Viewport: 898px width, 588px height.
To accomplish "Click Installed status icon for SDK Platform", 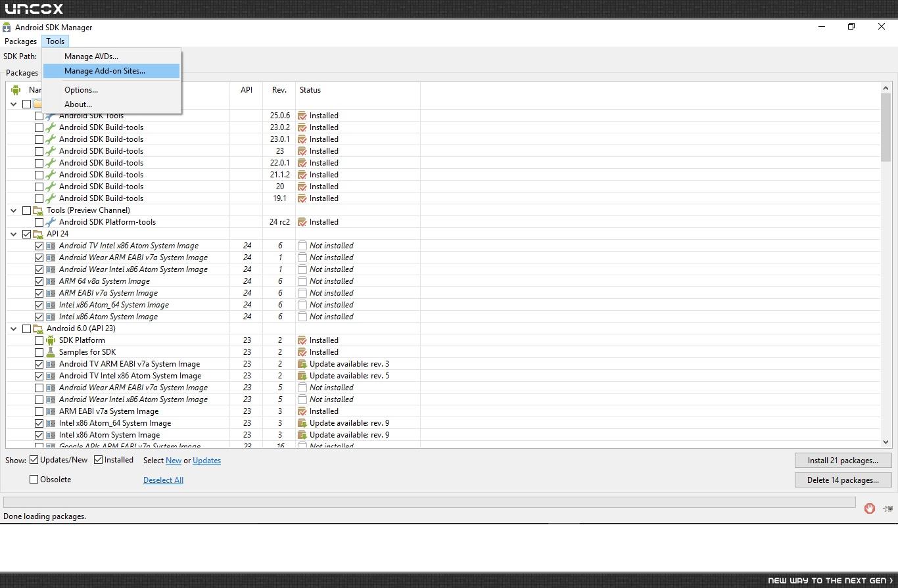I will click(302, 340).
